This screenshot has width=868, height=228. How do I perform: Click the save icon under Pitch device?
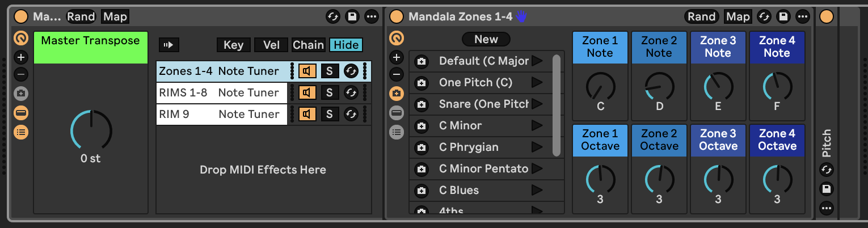pyautogui.click(x=827, y=189)
